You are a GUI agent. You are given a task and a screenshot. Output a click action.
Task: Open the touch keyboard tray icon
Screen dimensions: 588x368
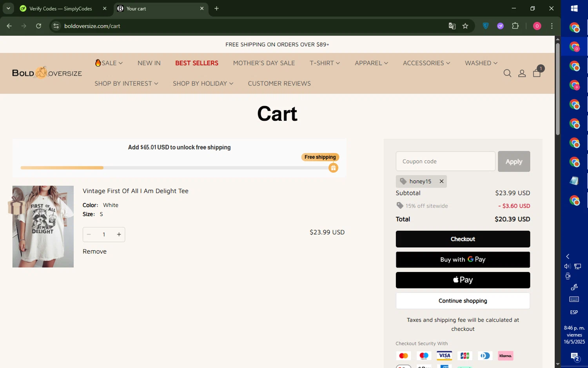pos(574,299)
